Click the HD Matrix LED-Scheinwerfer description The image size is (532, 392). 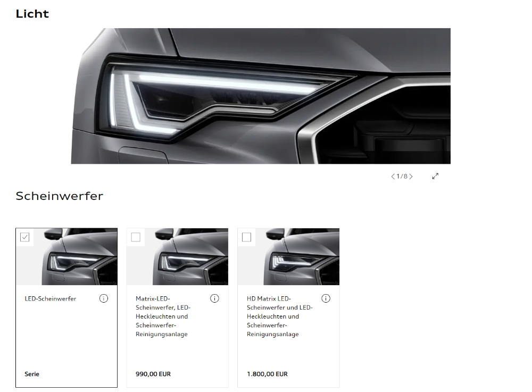[280, 316]
